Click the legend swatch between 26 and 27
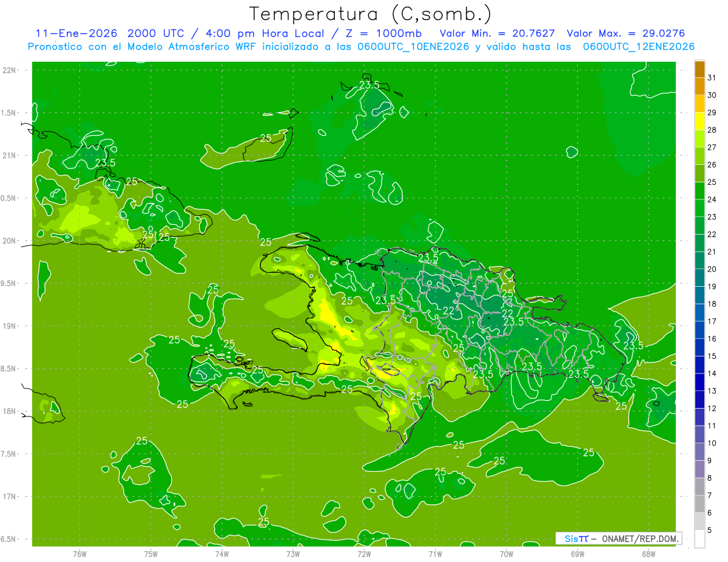Screen dimensions: 728x562 699,156
